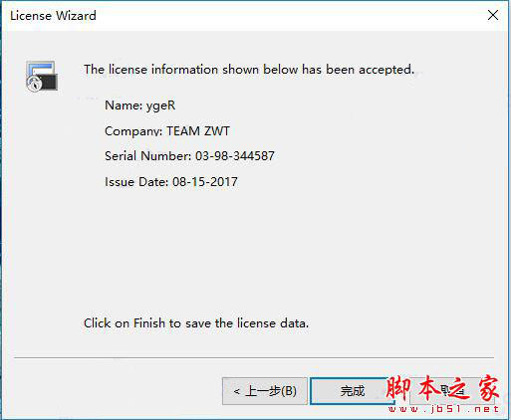Image resolution: width=511 pixels, height=420 pixels.
Task: Click the TEAM ZWT company value
Action: tap(198, 130)
